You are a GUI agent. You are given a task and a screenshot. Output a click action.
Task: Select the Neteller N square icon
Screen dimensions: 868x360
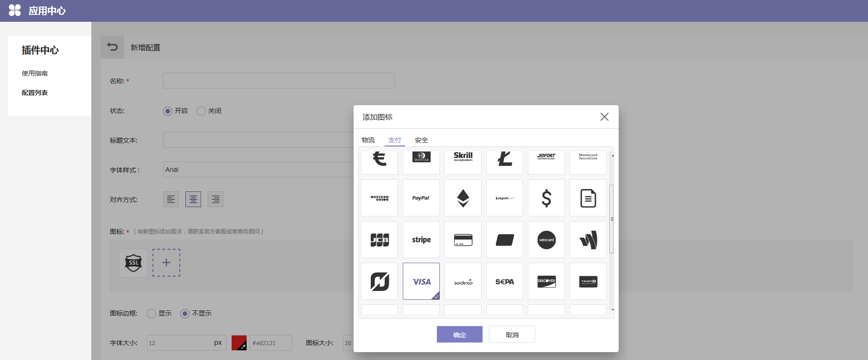tap(380, 281)
